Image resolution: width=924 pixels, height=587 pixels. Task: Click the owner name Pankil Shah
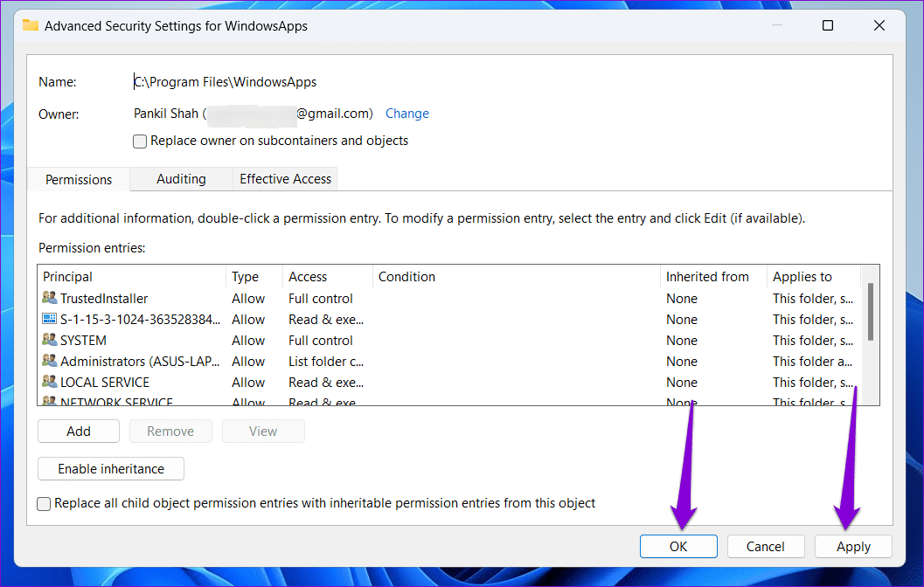(166, 114)
